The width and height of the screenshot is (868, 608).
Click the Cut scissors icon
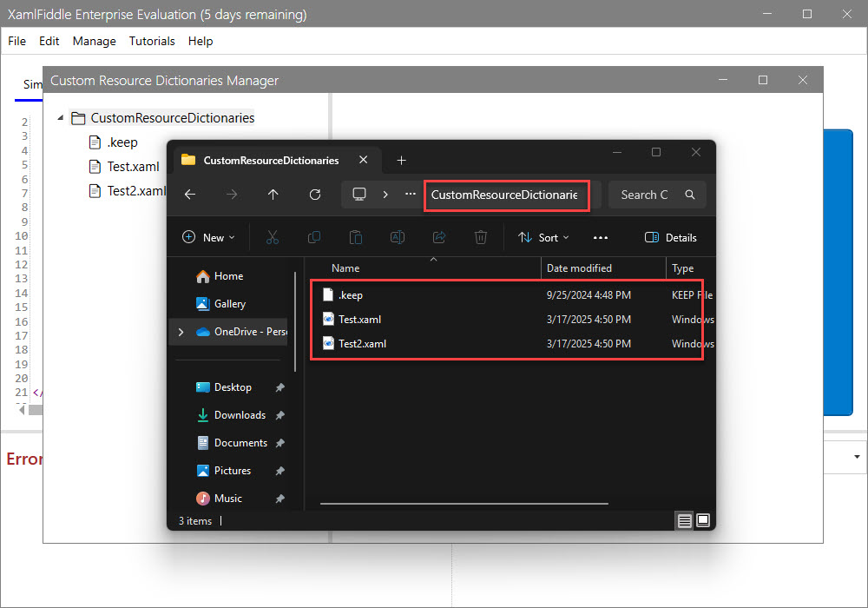click(272, 237)
